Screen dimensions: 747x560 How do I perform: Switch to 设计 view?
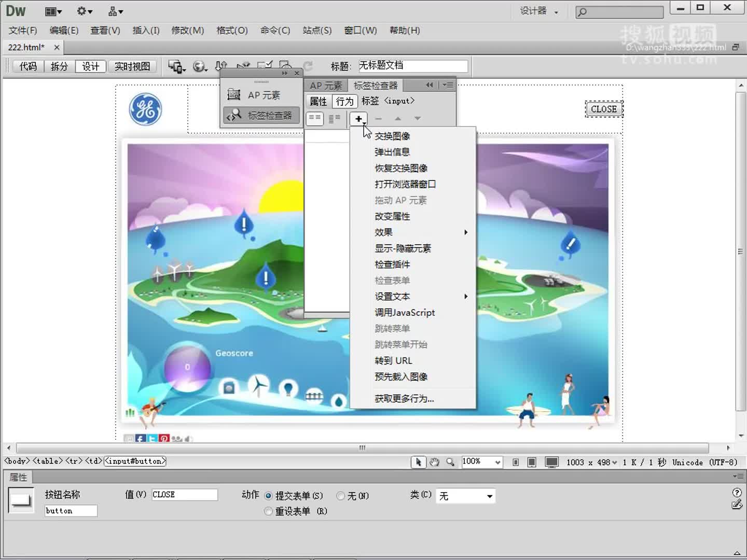point(91,66)
